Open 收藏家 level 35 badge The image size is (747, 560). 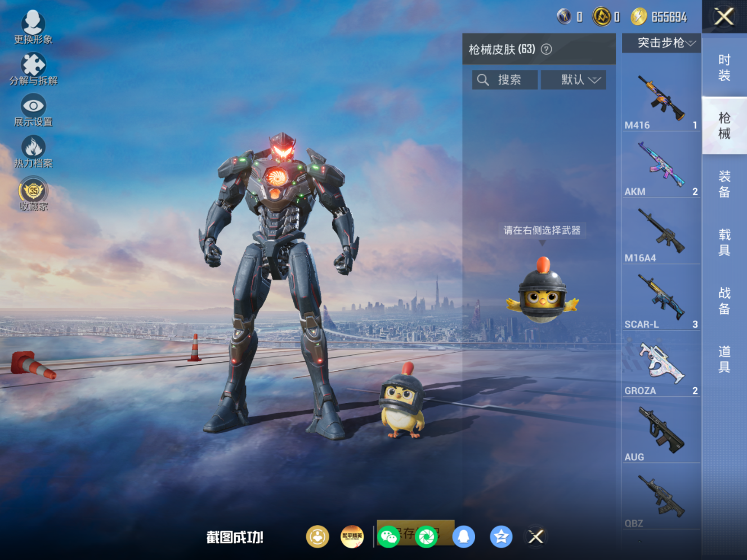33,194
